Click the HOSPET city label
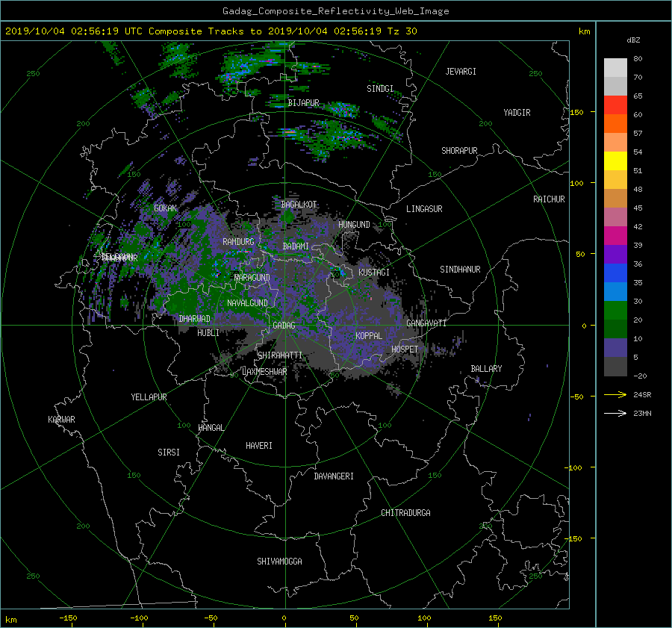This screenshot has width=672, height=628. click(405, 349)
